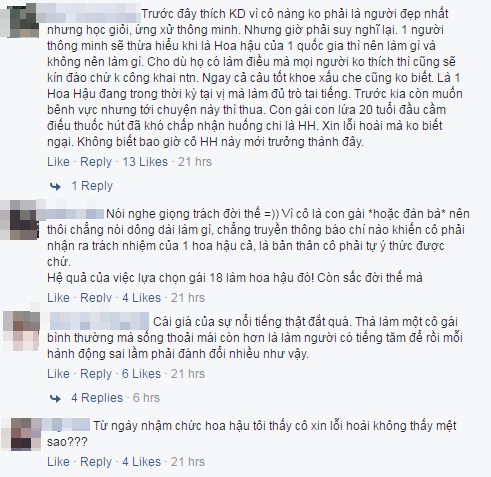Like the comment starting 'Nói nghe giọng'

tap(58, 298)
